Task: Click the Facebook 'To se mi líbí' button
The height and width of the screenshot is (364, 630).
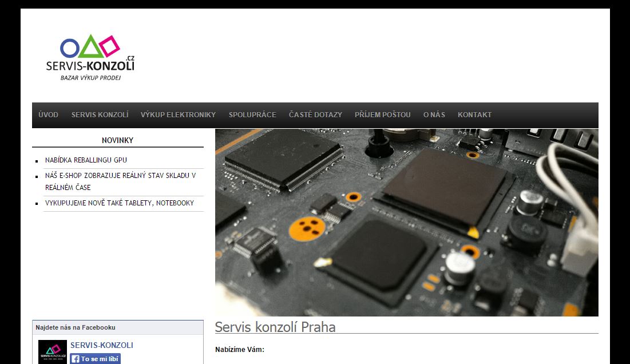Action: 95,359
